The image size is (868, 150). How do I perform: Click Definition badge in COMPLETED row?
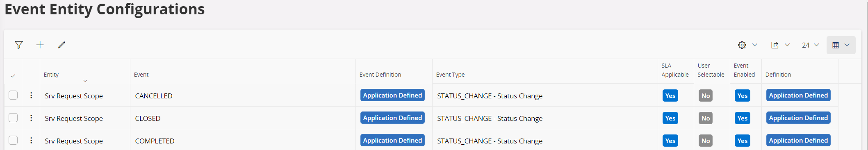[x=798, y=140]
